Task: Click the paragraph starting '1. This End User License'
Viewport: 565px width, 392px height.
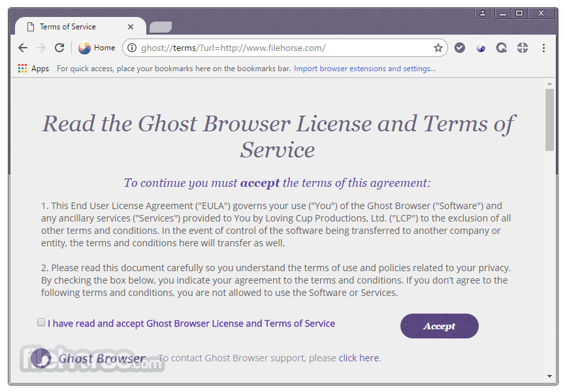Action: 276,224
